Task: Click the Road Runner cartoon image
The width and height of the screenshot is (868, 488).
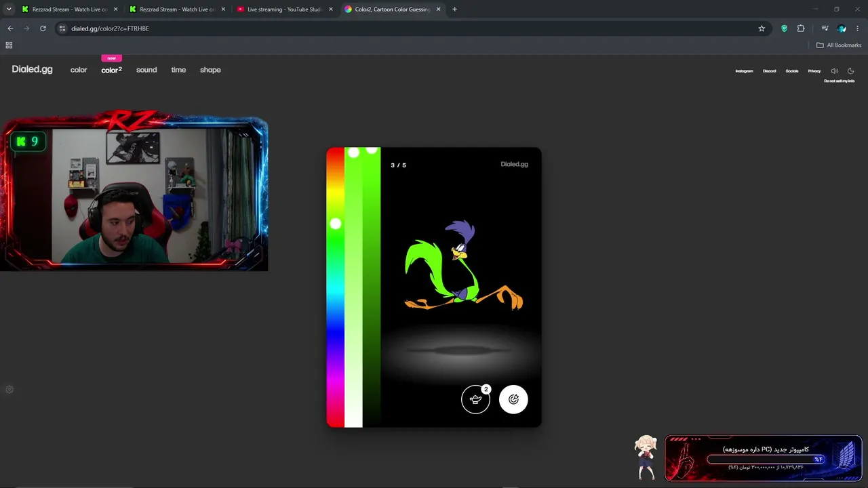Action: click(x=464, y=266)
